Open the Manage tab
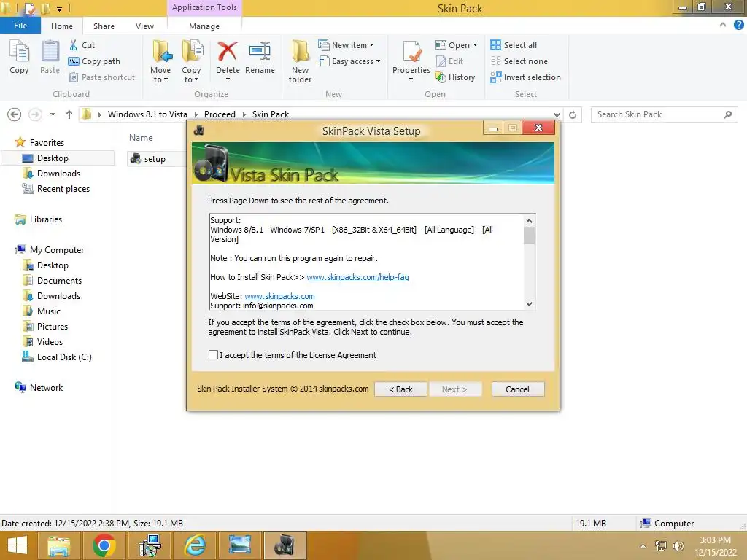This screenshot has width=747, height=560. (x=204, y=26)
